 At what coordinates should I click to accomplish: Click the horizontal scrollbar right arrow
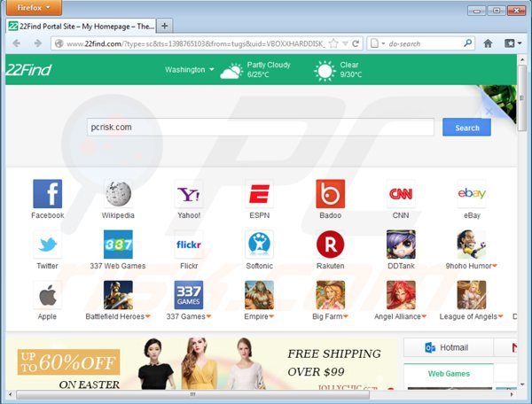[512, 394]
